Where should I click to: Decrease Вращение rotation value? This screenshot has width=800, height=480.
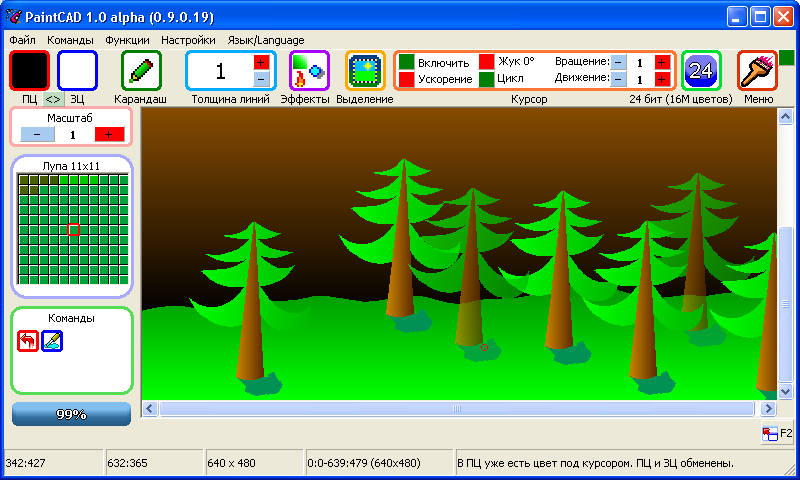pyautogui.click(x=618, y=62)
